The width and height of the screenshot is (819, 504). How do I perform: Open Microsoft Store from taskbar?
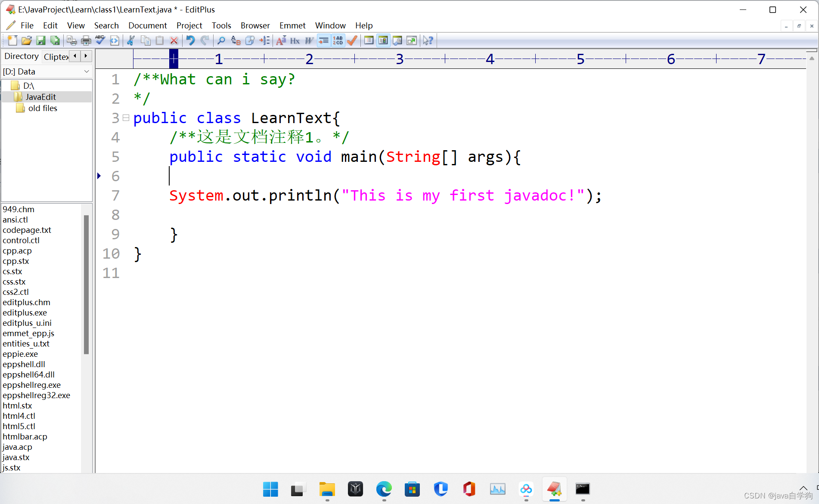[412, 489]
